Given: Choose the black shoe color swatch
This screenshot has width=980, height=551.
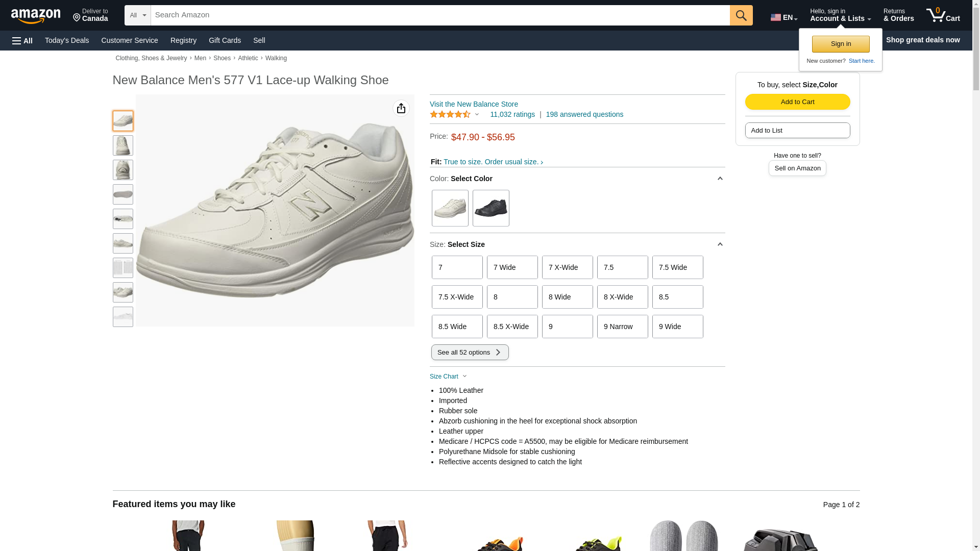Looking at the screenshot, I should coord(491,208).
